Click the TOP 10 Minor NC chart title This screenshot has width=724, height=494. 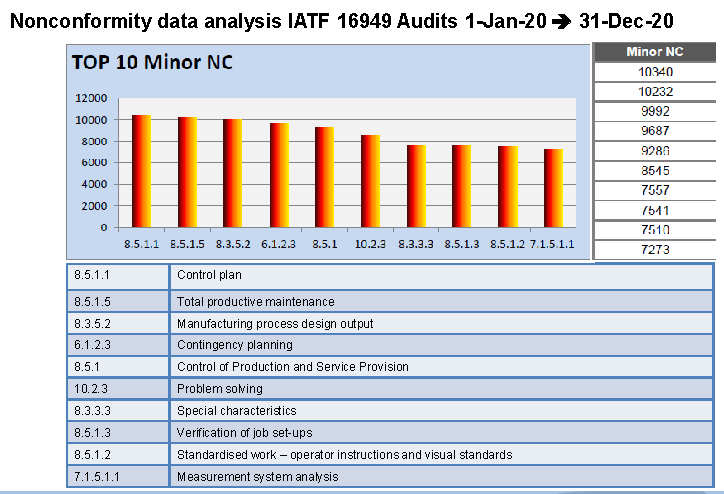pyautogui.click(x=152, y=62)
